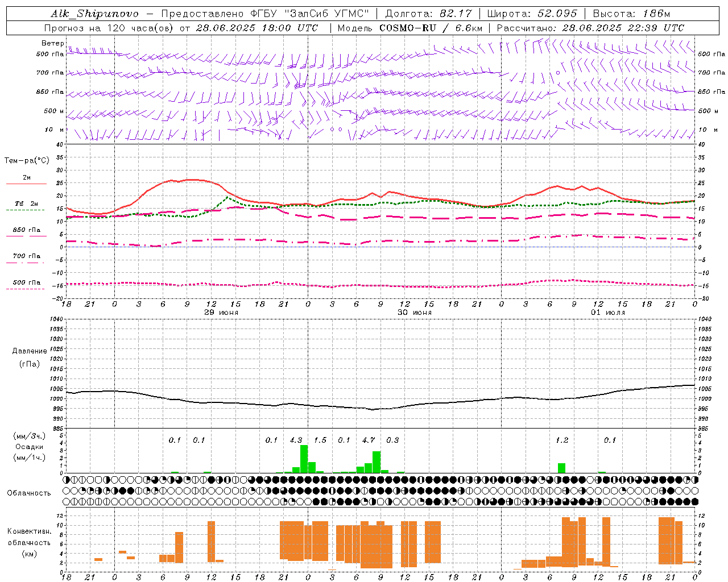The height and width of the screenshot is (582, 728).
Task: Select the Долгота: 82.17 header value
Action: coord(428,14)
